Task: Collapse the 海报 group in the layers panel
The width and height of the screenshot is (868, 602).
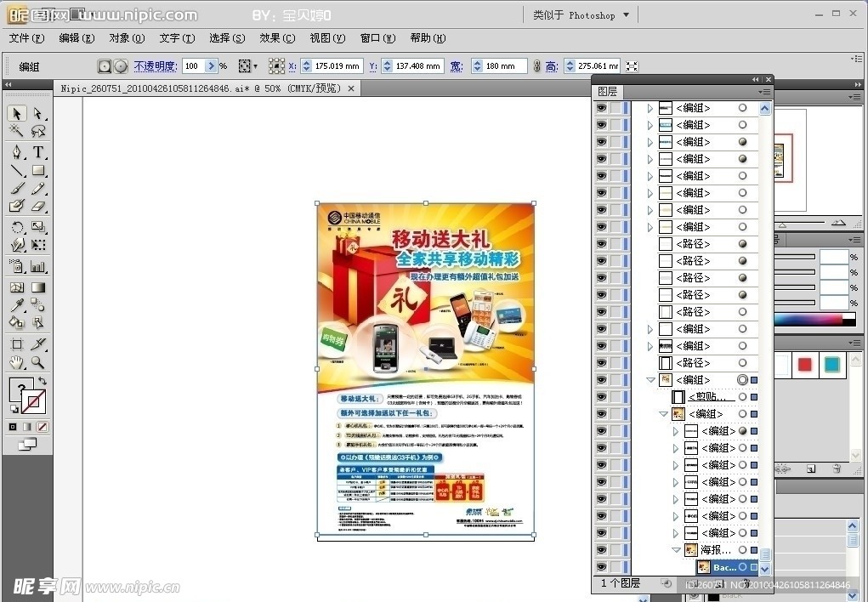Action: click(x=677, y=550)
